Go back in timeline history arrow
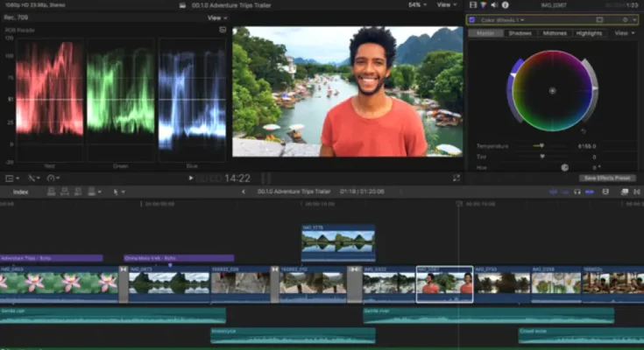The image size is (644, 350). coord(244,192)
